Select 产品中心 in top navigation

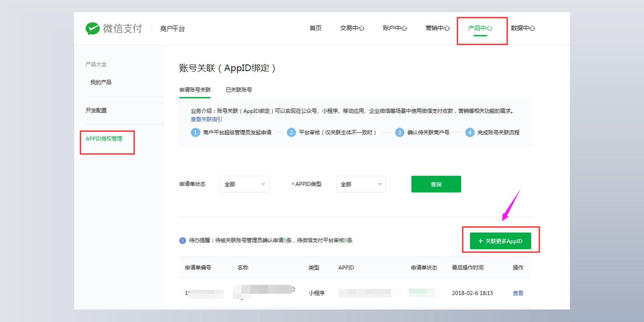click(x=480, y=28)
